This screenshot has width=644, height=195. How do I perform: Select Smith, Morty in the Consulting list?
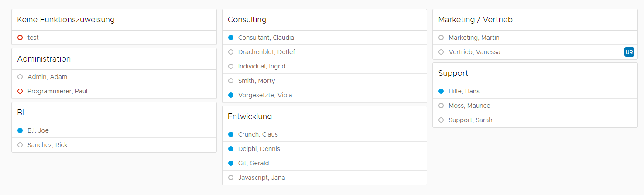tap(257, 81)
